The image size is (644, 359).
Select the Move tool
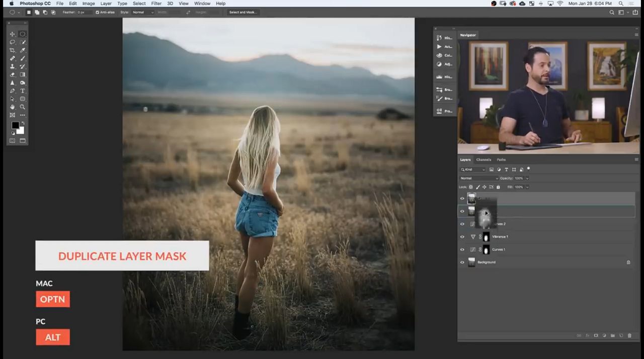click(13, 34)
